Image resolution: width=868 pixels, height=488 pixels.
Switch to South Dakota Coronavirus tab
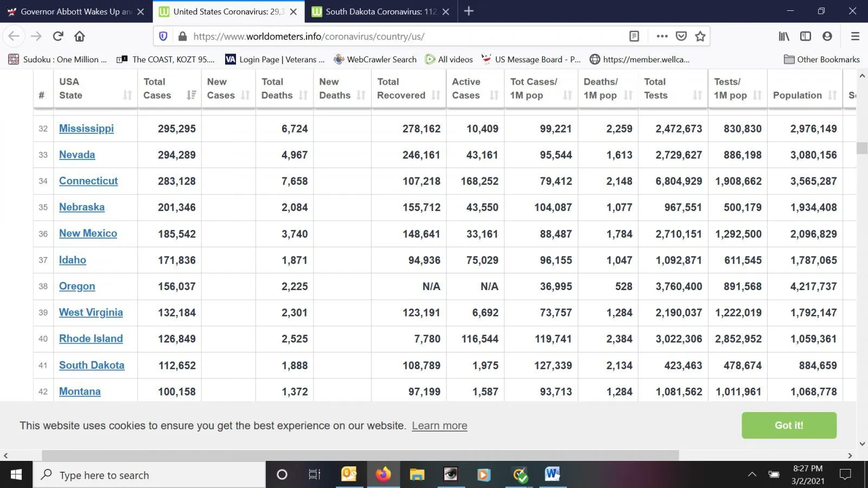click(x=380, y=11)
